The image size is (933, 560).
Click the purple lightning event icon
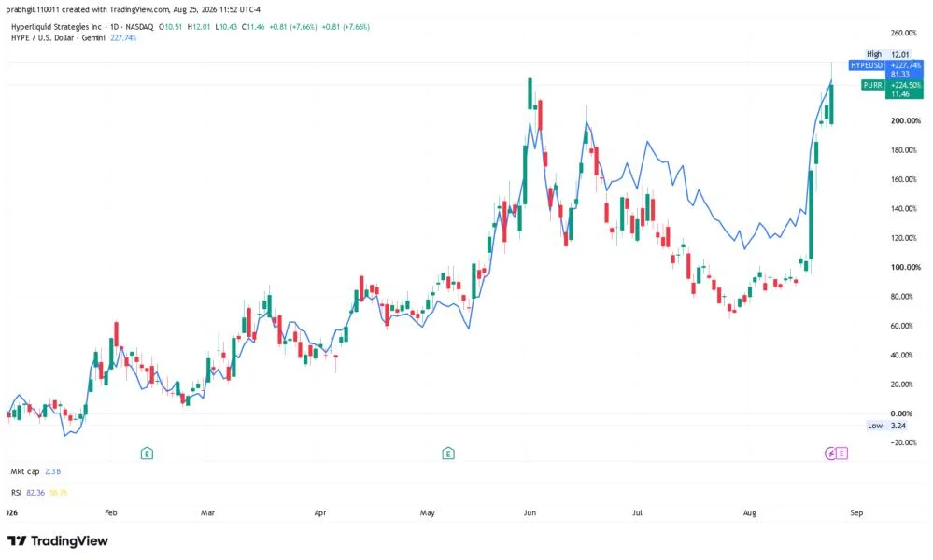tap(830, 454)
